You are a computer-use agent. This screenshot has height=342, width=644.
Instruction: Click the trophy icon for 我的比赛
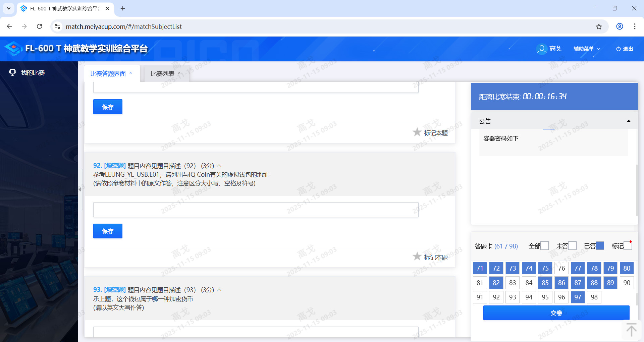(12, 73)
